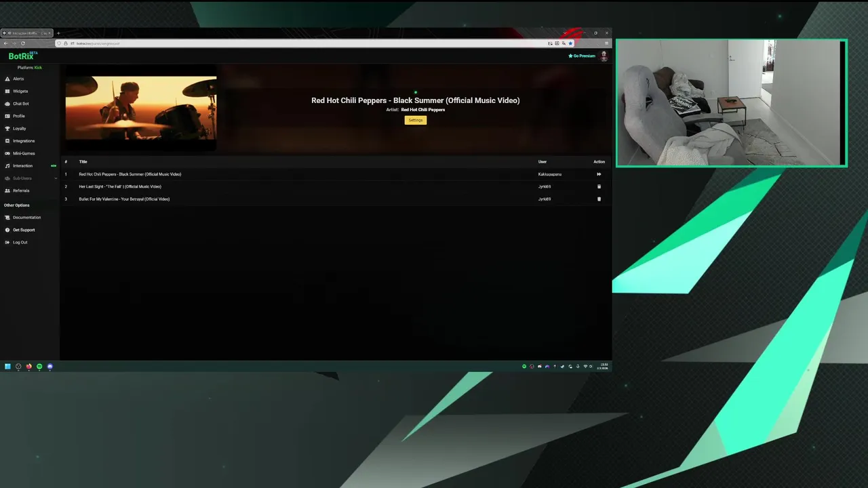The width and height of the screenshot is (868, 488).
Task: Click the bookmark star in address bar
Action: 570,43
